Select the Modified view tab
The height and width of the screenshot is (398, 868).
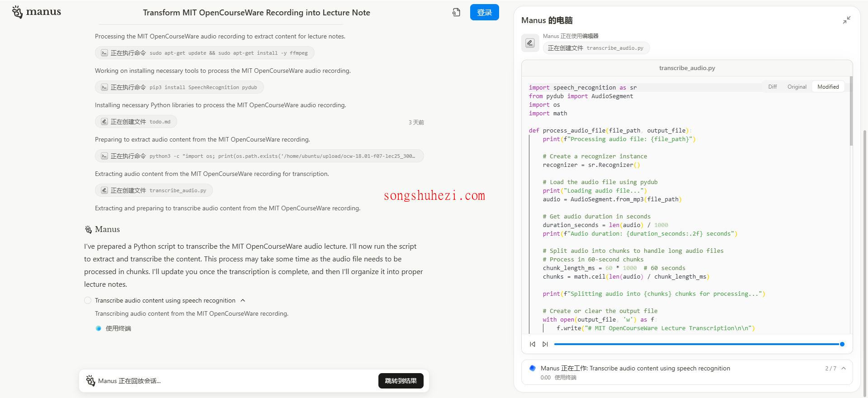(828, 87)
